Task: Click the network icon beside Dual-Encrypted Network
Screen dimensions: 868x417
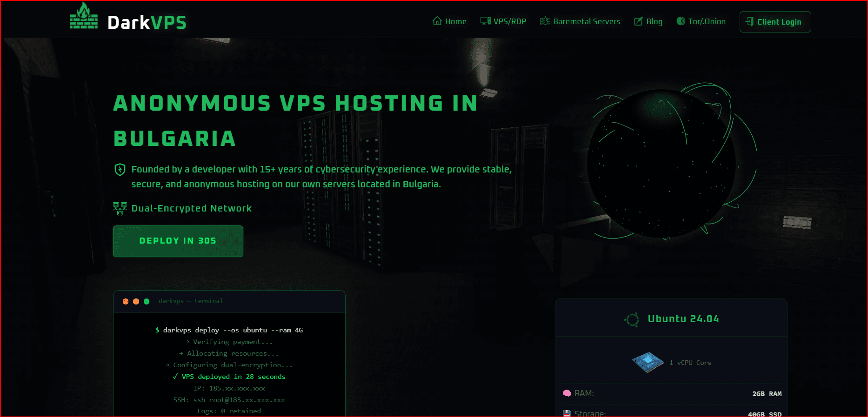Action: pyautogui.click(x=120, y=209)
